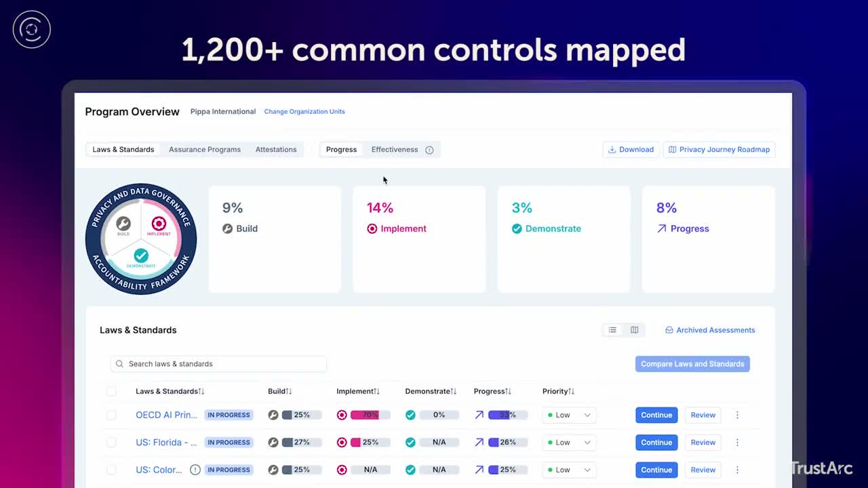
Task: Click the info icon beside US: Color...
Action: 195,470
